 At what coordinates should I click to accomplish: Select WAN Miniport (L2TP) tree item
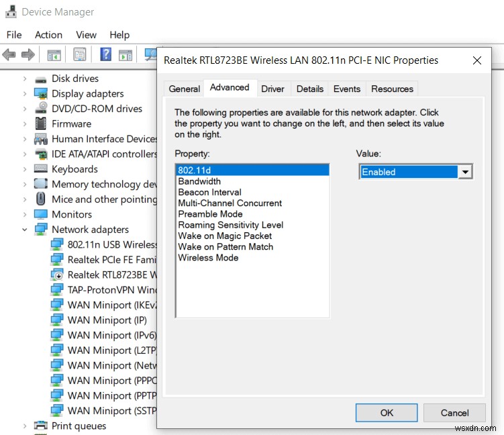tap(111, 350)
